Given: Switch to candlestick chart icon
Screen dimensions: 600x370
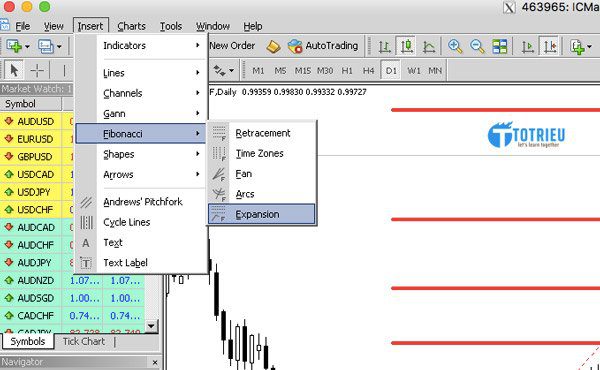Looking at the screenshot, I should tap(407, 47).
